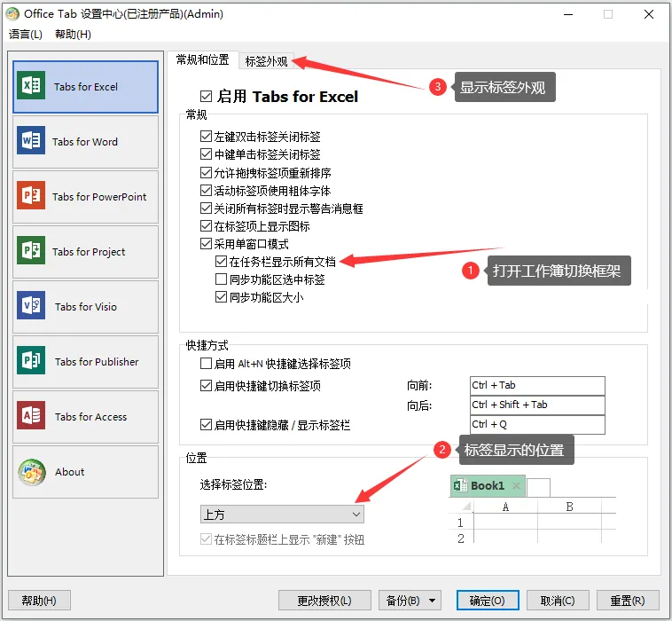This screenshot has height=621, width=672.
Task: Toggle 允许拖拽标签项重新排序 checkbox
Action: [x=206, y=172]
